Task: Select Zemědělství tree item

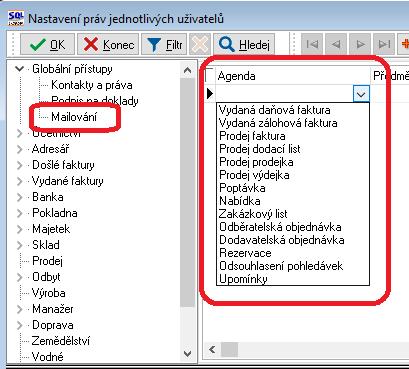Action: coord(61,341)
